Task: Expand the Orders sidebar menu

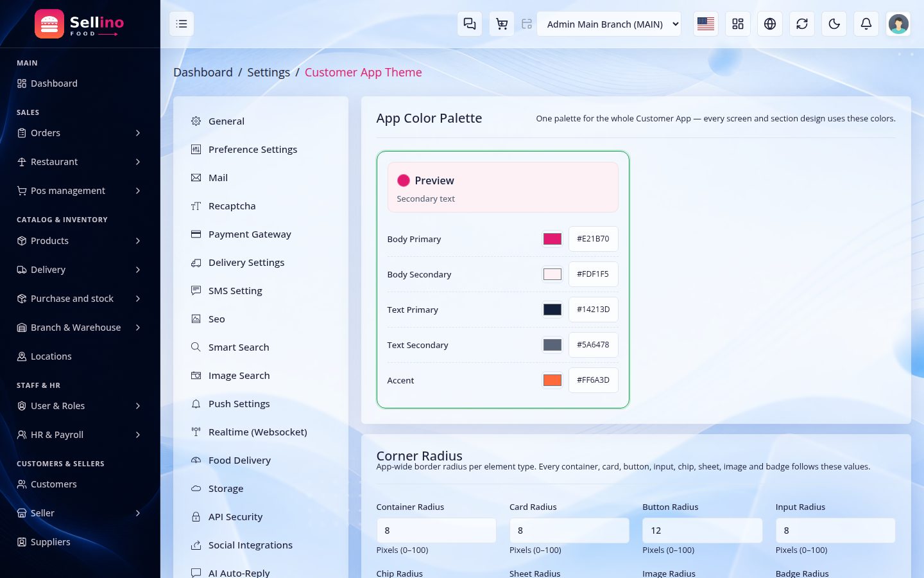Action: pyautogui.click(x=80, y=133)
